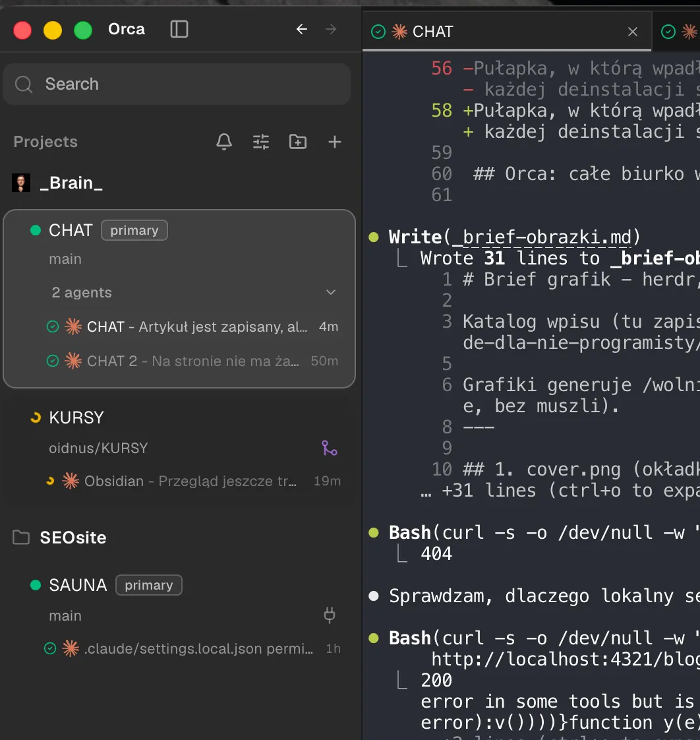Screen dimensions: 700x740
Task: Switch to the CHAT tab
Action: 507,32
